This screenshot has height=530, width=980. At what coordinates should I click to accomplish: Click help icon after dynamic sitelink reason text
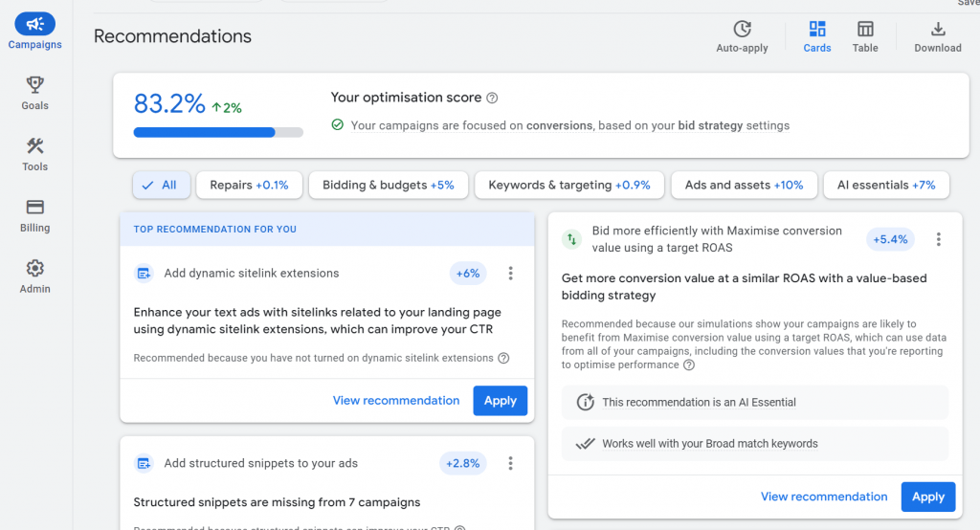point(503,358)
